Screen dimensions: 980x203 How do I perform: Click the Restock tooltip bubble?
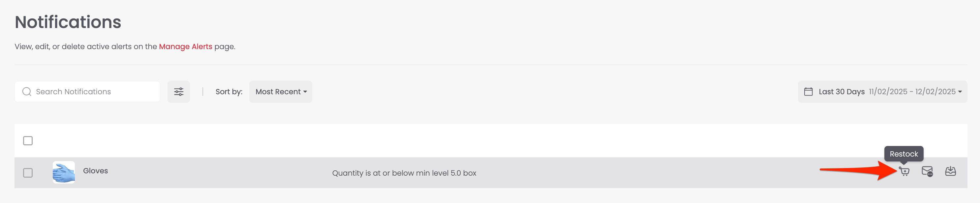coord(903,154)
